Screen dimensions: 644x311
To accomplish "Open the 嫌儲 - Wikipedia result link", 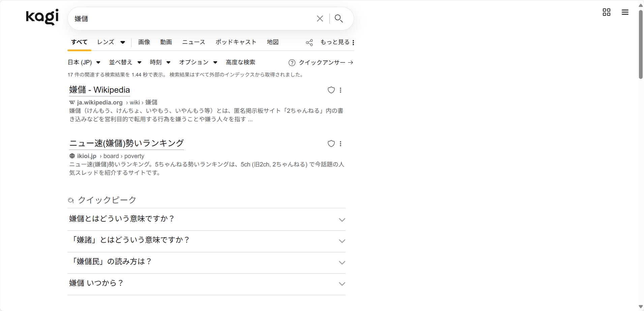I will point(99,90).
